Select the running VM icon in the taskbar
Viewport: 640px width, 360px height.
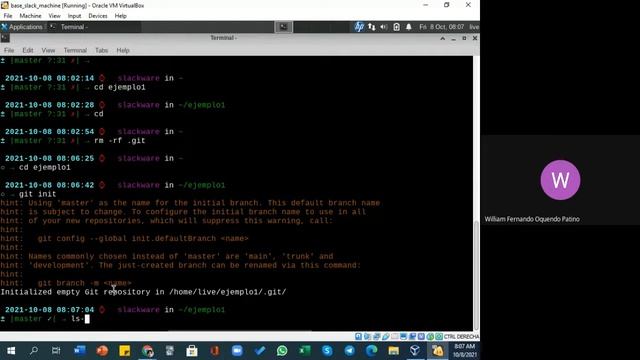(x=438, y=351)
